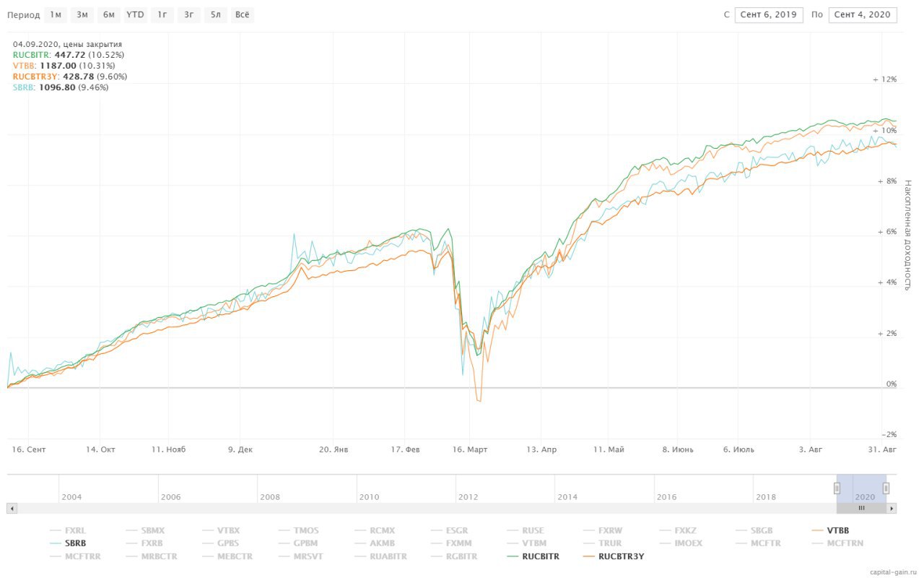924x578 pixels.
Task: Click the start date field Сент 6, 2019
Action: tap(769, 14)
